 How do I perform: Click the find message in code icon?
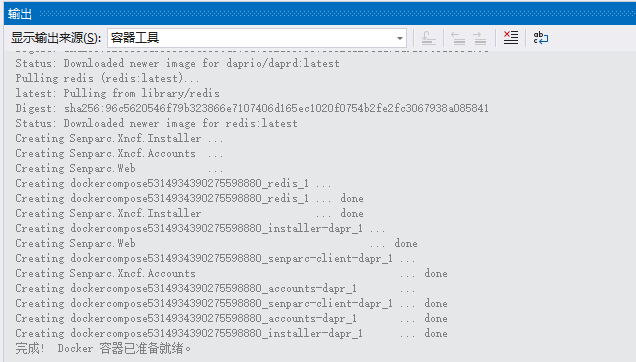428,38
